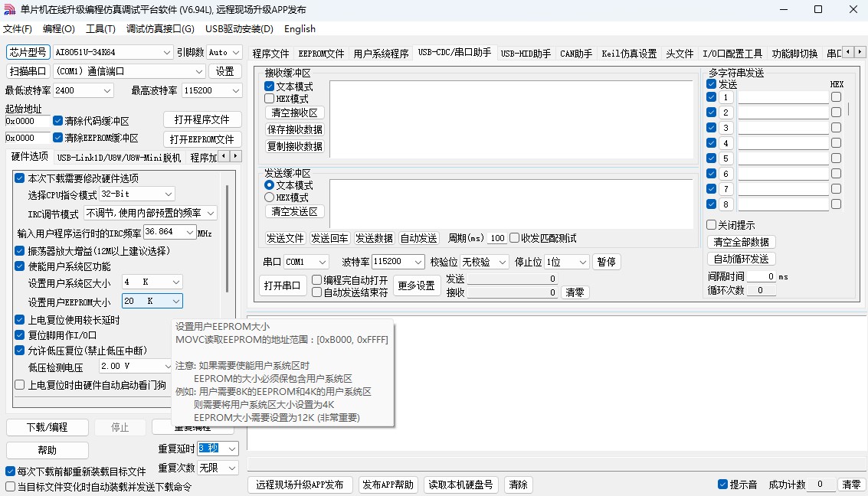868x496 pixels.
Task: Click the 保存接收数据 button
Action: [x=294, y=129]
